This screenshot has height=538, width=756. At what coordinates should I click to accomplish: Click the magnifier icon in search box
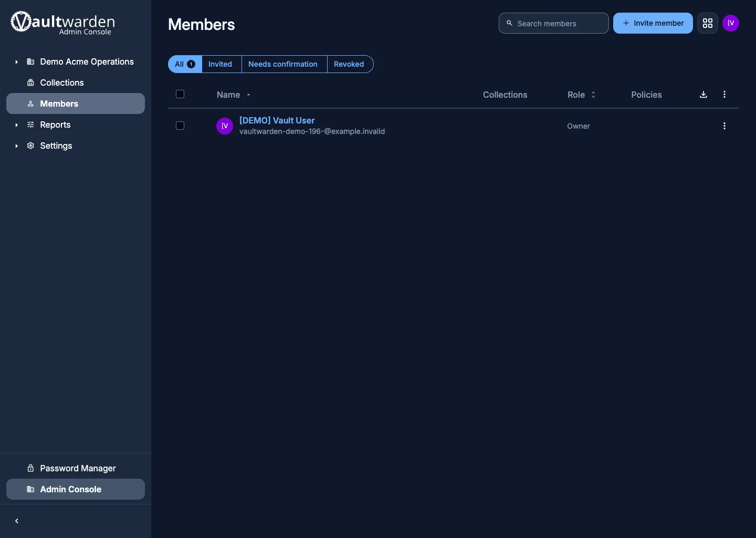click(x=509, y=23)
